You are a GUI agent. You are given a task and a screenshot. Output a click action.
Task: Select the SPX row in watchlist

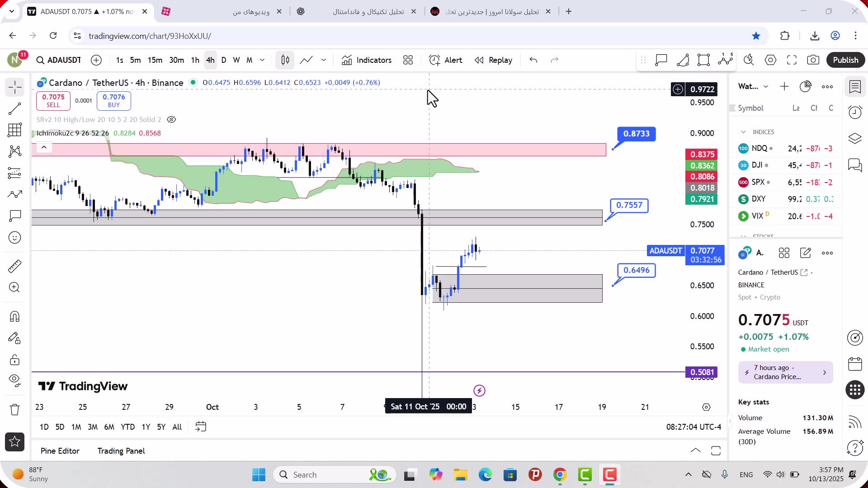pyautogui.click(x=785, y=183)
